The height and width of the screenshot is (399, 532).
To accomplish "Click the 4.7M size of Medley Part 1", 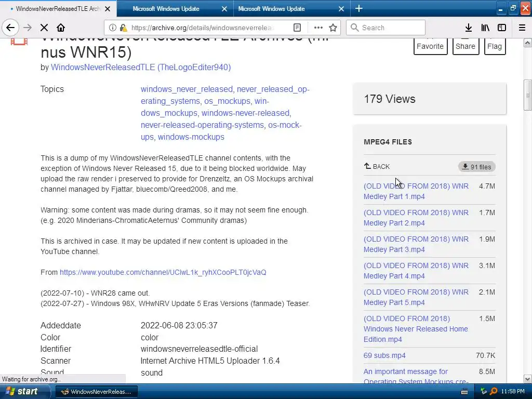I will click(x=487, y=187).
